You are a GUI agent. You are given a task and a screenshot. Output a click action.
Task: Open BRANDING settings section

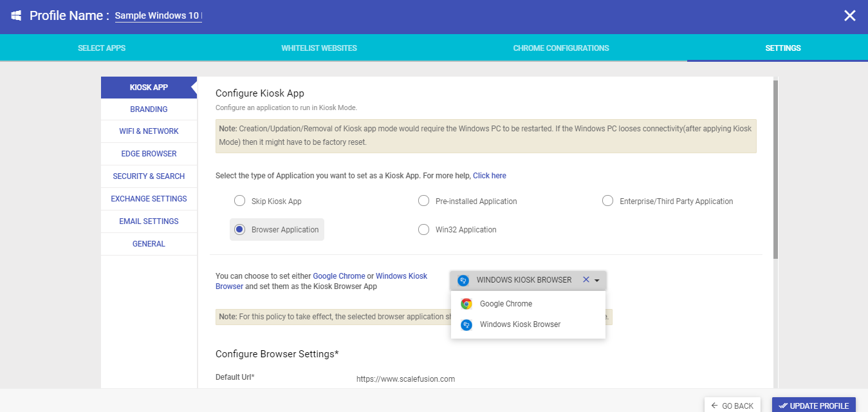tap(149, 109)
